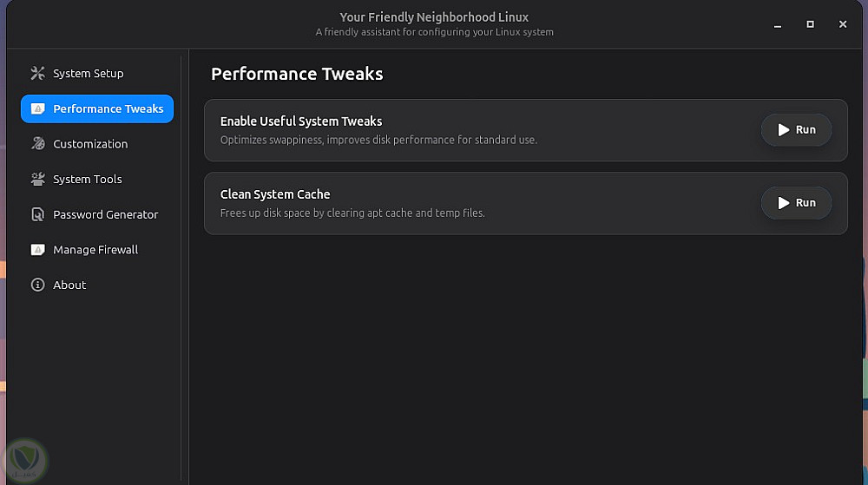868x485 pixels.
Task: Click the shield logo in the bottom-left corner
Action: 26,459
